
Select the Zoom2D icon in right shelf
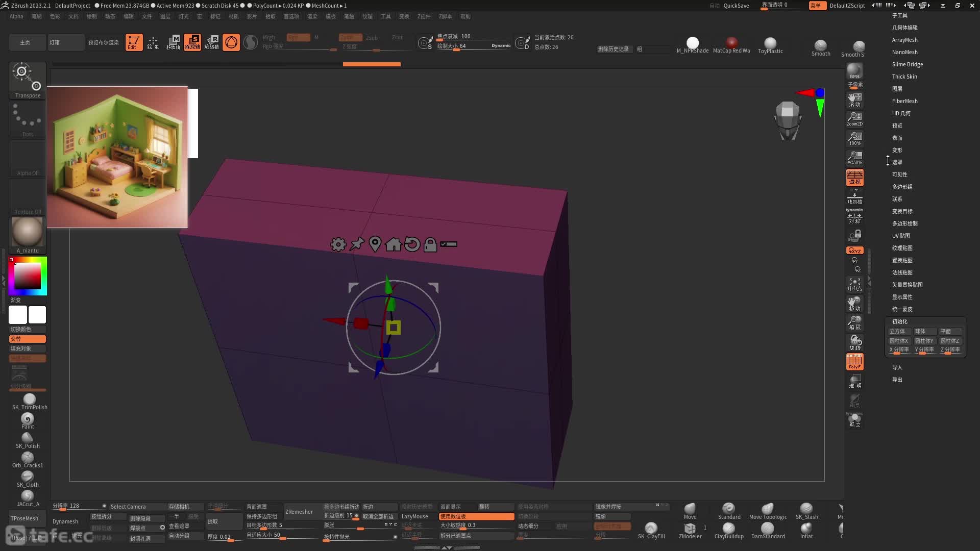854,118
